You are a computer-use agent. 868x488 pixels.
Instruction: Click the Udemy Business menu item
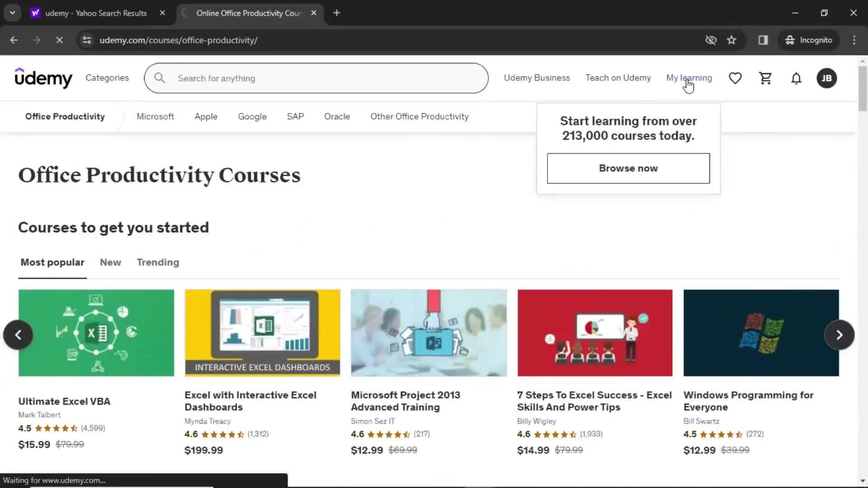click(x=537, y=77)
